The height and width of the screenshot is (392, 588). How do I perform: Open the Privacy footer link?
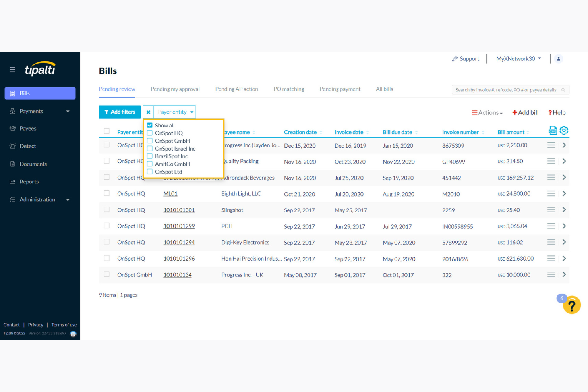click(x=36, y=325)
